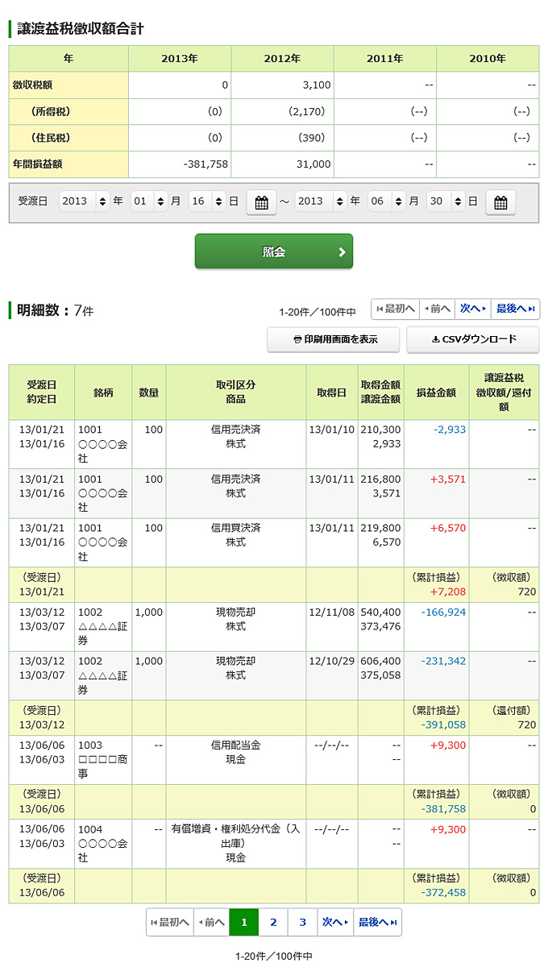Download the list via CSVダウンロード
The image size is (548, 980).
473,339
